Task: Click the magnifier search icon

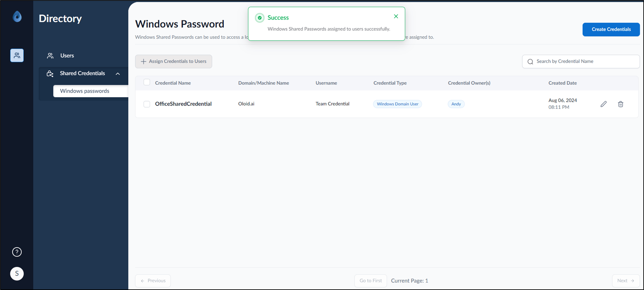Action: click(530, 61)
